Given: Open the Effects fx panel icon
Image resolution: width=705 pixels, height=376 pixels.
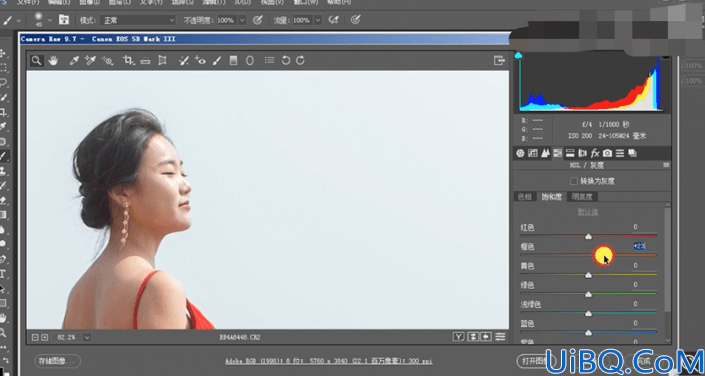Looking at the screenshot, I should 595,153.
